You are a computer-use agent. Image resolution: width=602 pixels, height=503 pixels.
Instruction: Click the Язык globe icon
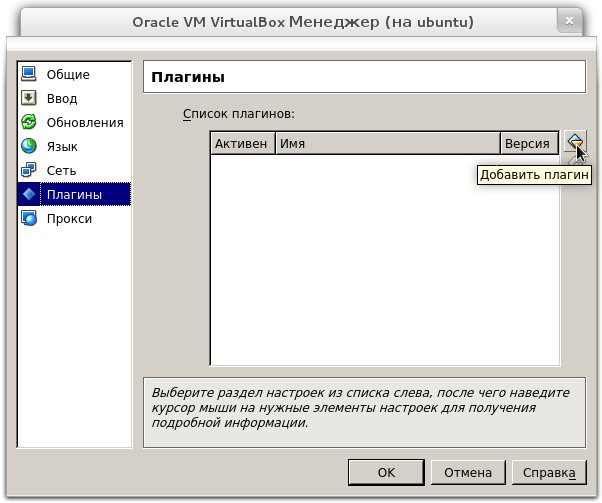[29, 146]
